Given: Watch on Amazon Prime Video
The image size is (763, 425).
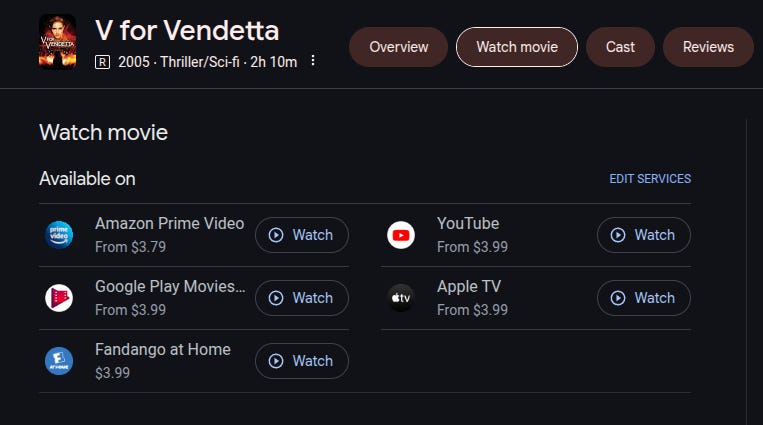Looking at the screenshot, I should (x=302, y=235).
